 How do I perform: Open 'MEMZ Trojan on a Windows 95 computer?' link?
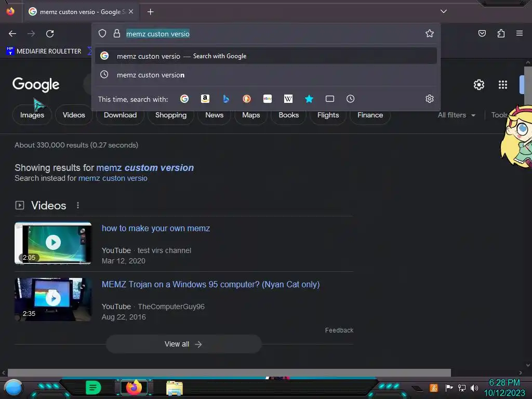211,284
